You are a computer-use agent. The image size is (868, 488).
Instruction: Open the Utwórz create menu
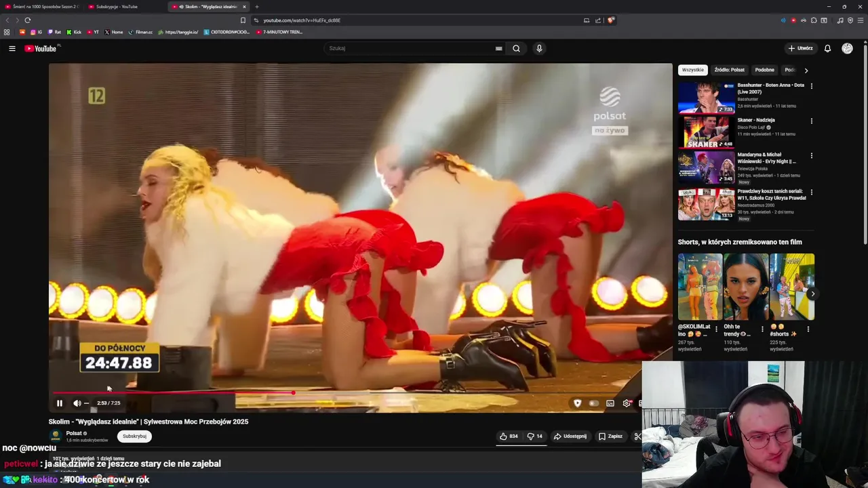coord(800,48)
